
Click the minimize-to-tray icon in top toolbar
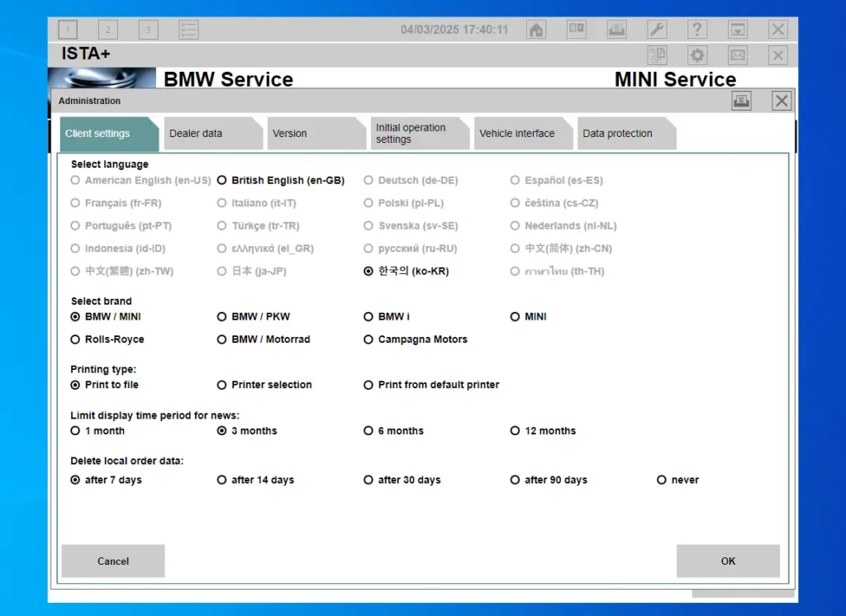[x=738, y=29]
